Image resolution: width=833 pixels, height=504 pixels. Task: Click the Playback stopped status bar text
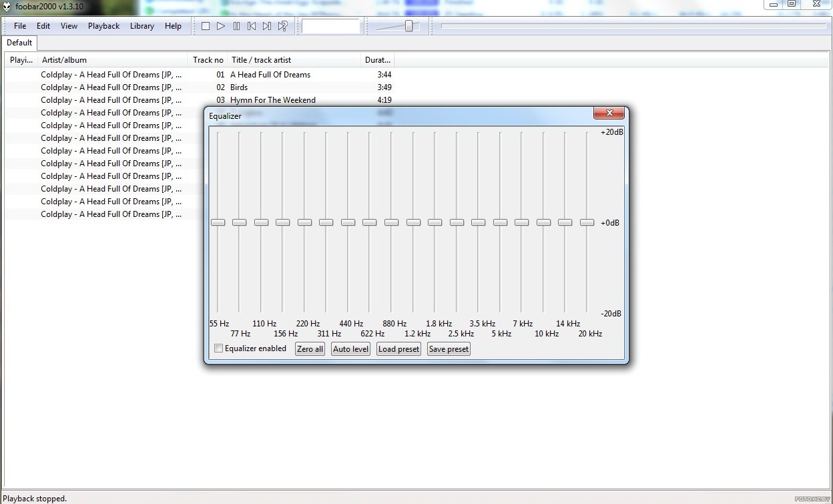pos(35,498)
